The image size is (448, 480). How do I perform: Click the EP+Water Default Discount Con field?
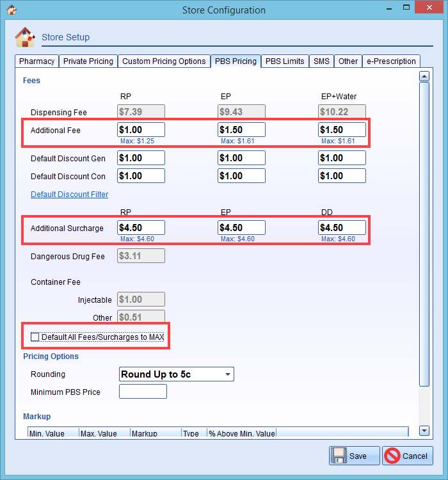click(x=342, y=176)
